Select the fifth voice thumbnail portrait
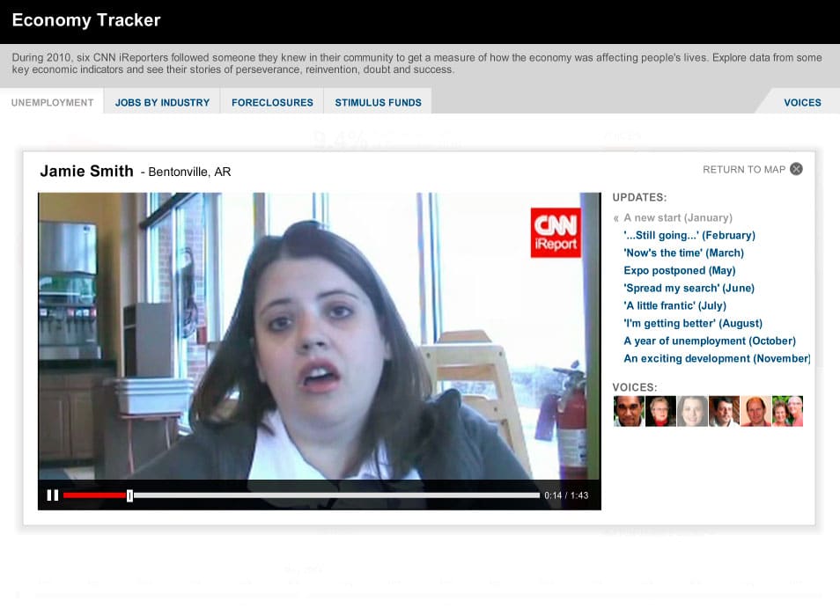The image size is (840, 616). (x=755, y=411)
